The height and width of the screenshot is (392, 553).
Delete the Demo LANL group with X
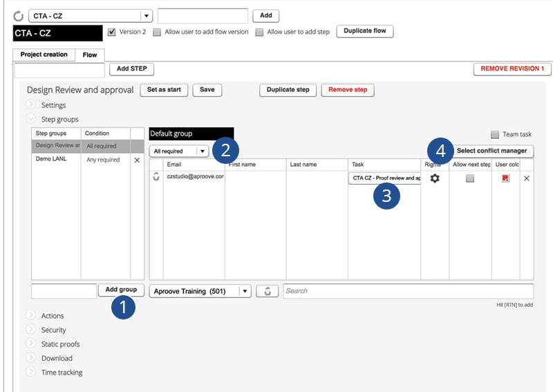click(x=137, y=160)
